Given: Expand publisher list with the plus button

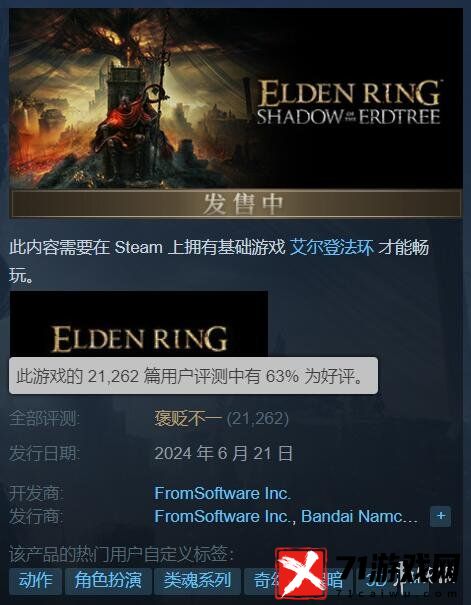Looking at the screenshot, I should click(440, 516).
